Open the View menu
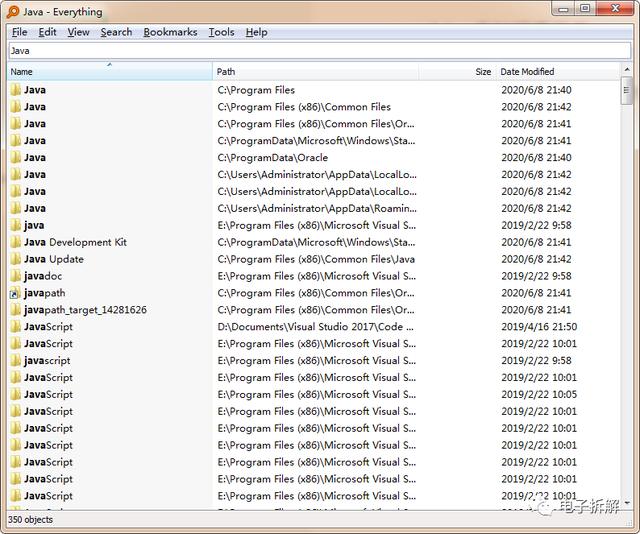The width and height of the screenshot is (640, 534). (x=78, y=32)
